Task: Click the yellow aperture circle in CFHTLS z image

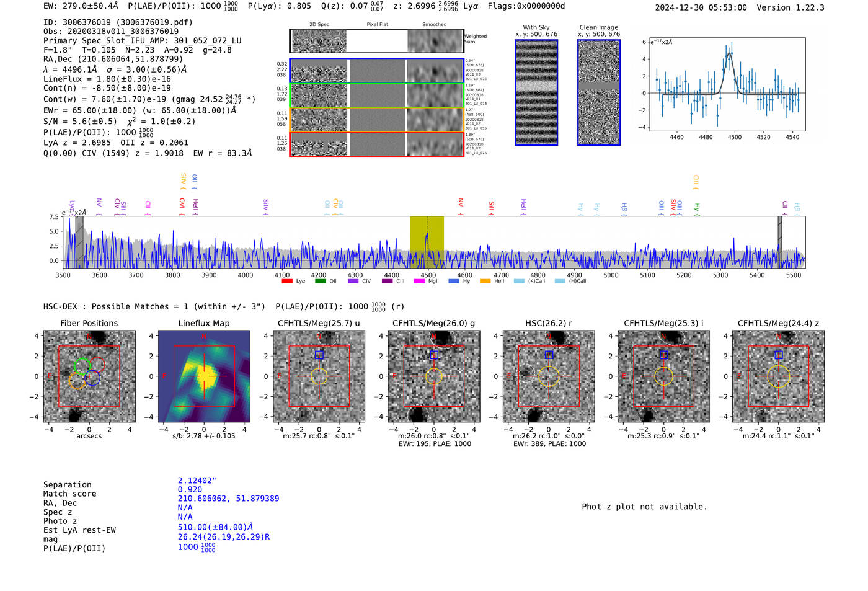Action: (779, 376)
